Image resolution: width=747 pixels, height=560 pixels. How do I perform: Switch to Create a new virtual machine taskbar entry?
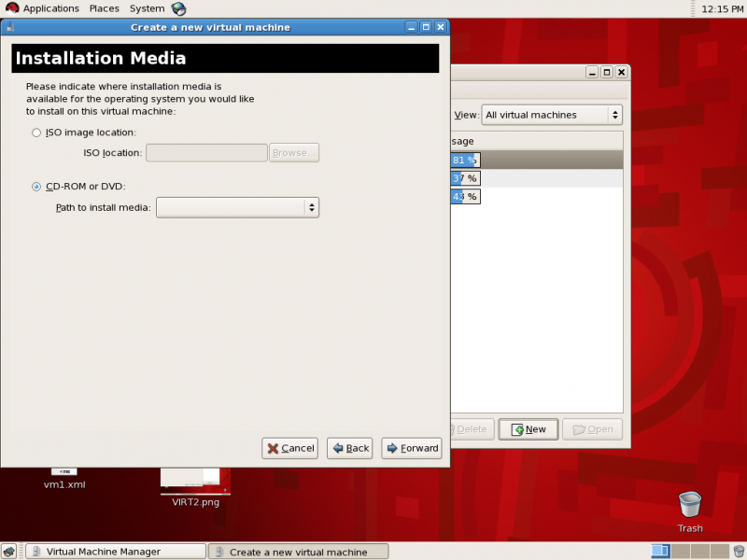pyautogui.click(x=299, y=552)
